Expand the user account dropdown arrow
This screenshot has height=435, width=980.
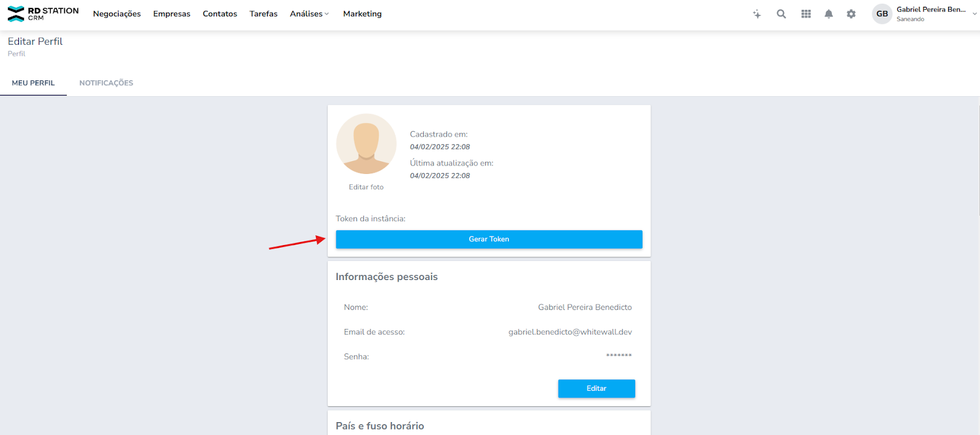[x=974, y=13]
